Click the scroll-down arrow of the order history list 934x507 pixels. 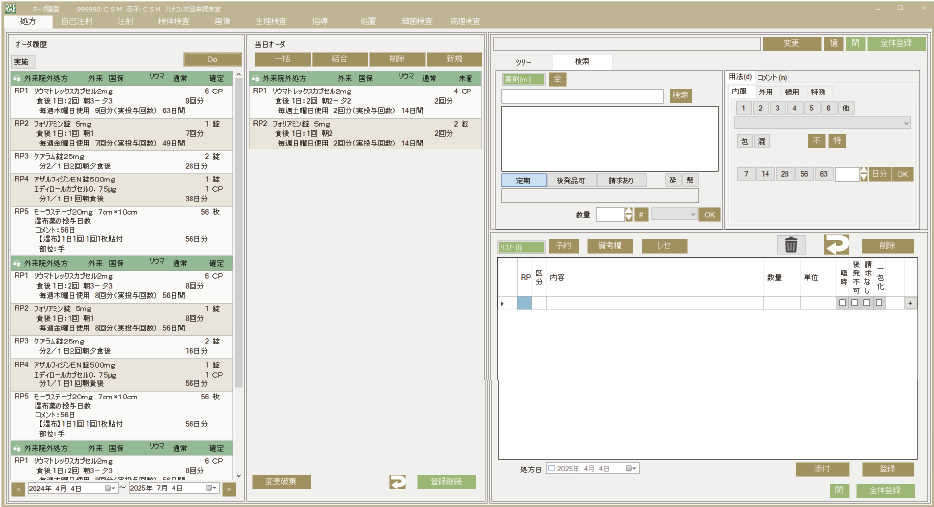click(239, 476)
